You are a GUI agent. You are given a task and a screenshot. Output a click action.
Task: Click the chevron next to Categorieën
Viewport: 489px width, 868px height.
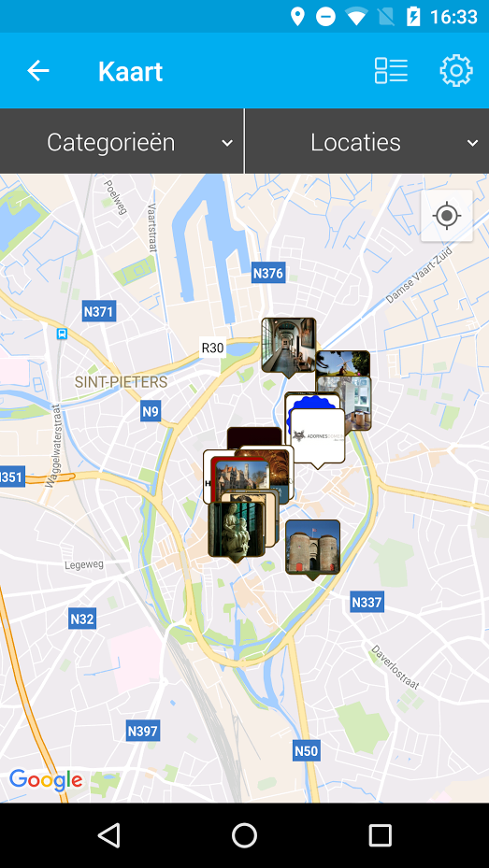(x=227, y=143)
